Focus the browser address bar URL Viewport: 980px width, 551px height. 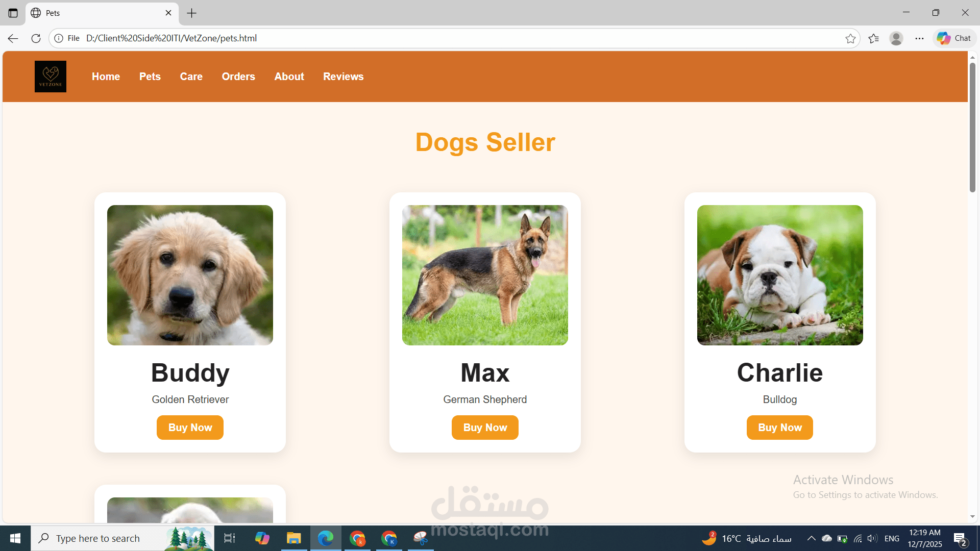[171, 38]
